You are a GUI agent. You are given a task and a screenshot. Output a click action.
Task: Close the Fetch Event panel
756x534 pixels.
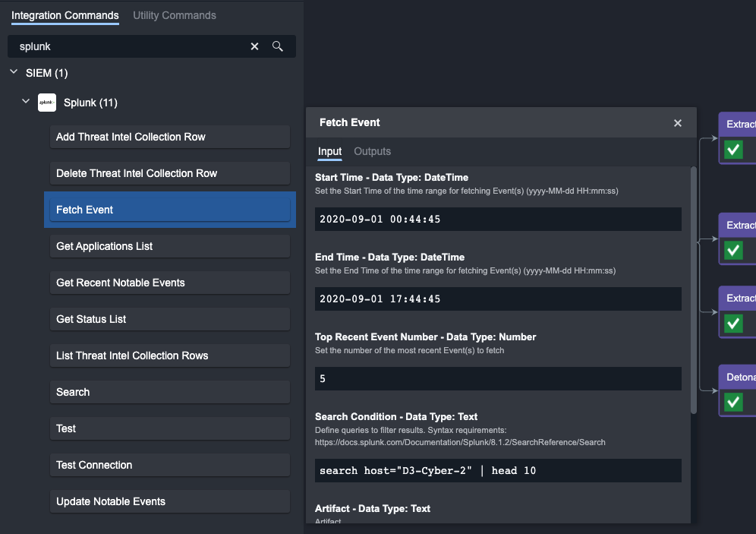tap(678, 123)
